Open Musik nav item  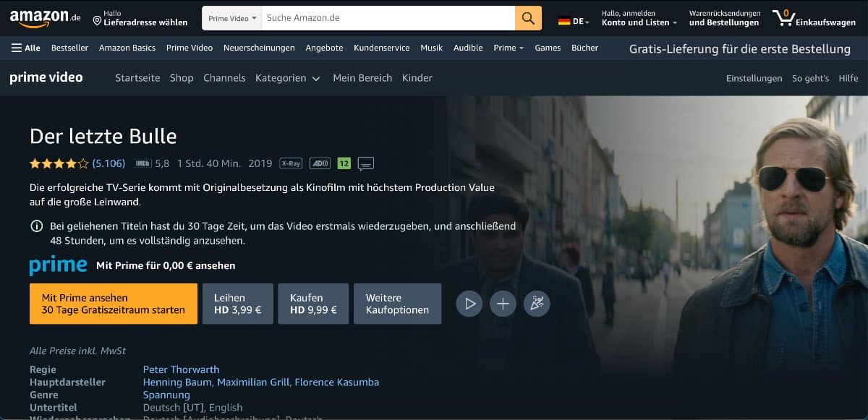click(x=431, y=48)
